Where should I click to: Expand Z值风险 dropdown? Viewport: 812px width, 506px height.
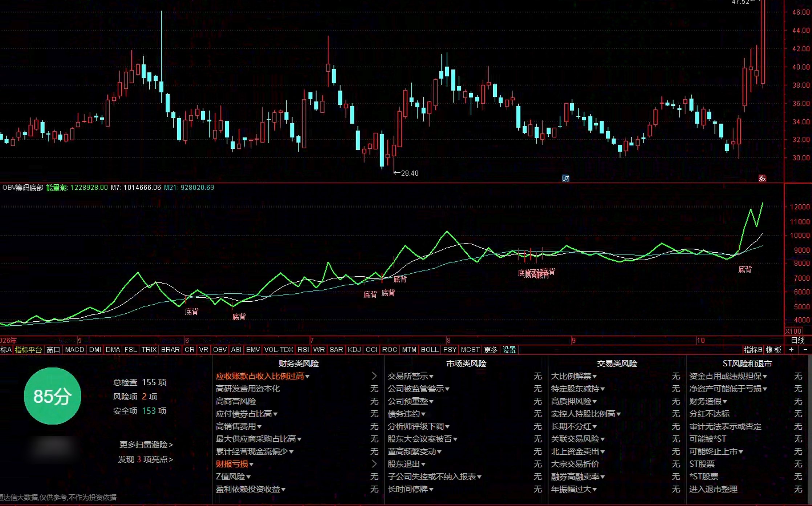point(233,477)
